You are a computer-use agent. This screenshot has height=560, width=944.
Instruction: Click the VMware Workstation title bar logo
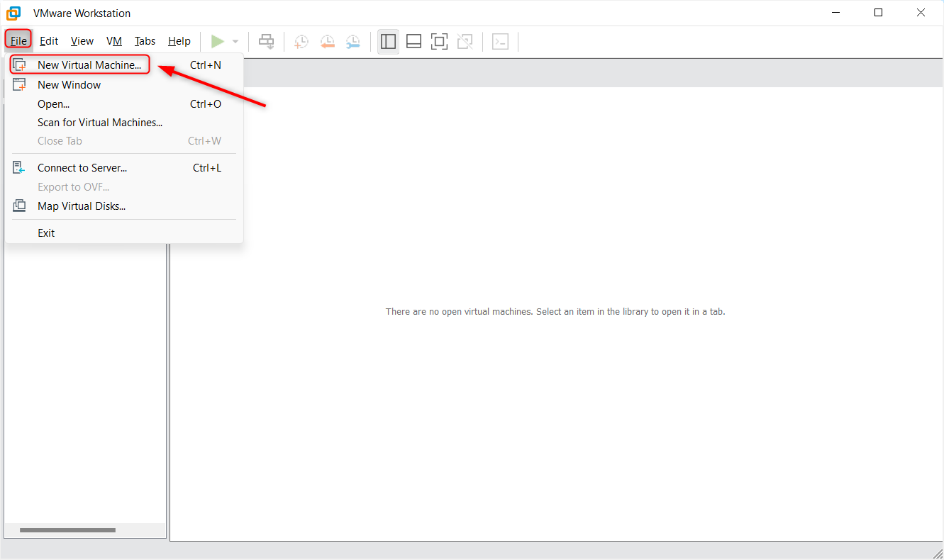[x=13, y=13]
